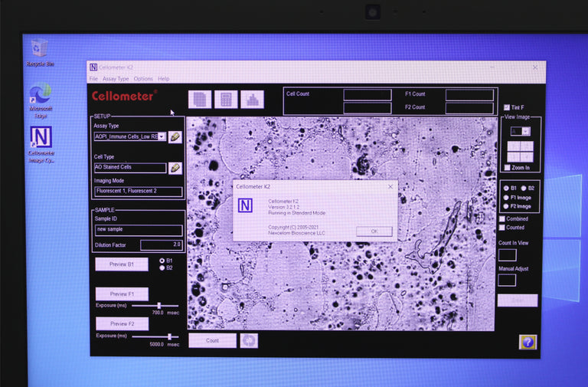This screenshot has width=588, height=387.
Task: Click the circular refresh icon next to Count
Action: pos(249,340)
